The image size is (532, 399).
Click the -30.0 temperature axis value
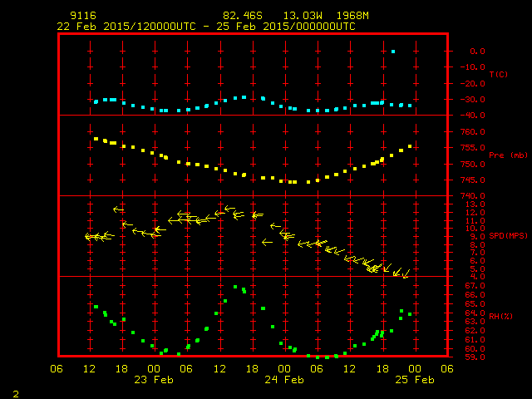[473, 100]
